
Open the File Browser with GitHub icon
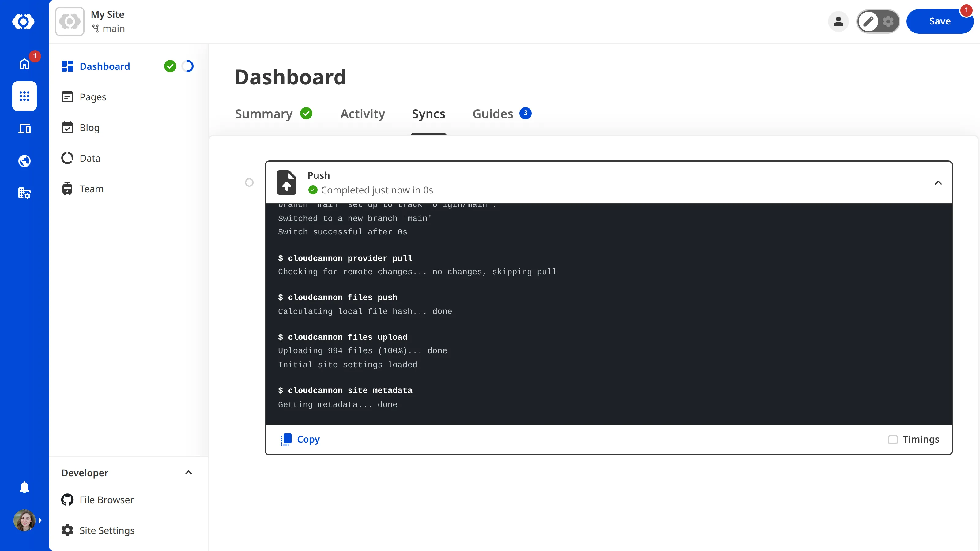(x=106, y=500)
